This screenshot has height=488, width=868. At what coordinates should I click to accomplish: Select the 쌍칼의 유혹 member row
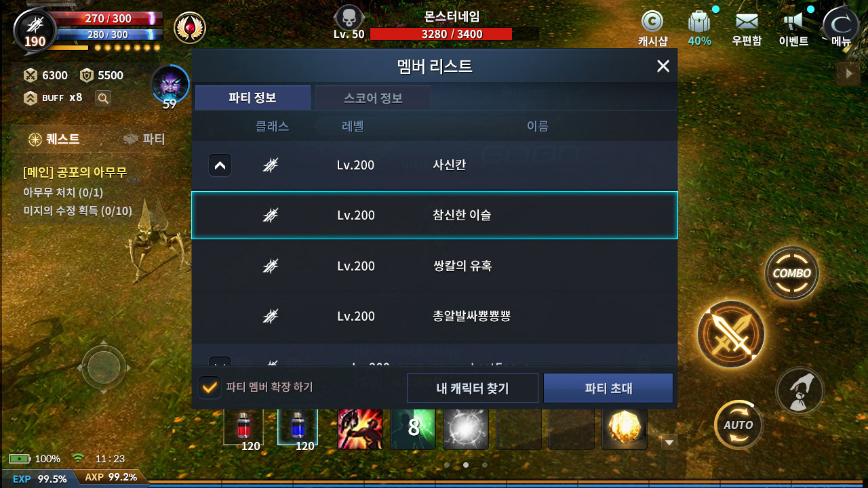click(x=435, y=266)
